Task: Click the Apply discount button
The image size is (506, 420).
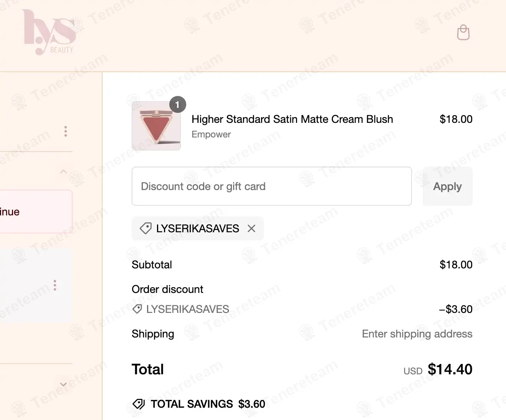Action: [447, 186]
